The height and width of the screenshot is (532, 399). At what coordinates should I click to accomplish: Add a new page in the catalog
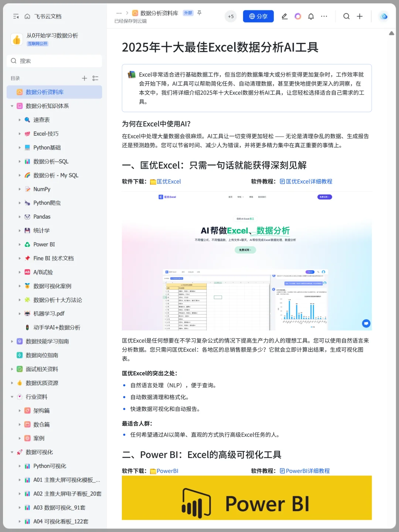(x=84, y=78)
